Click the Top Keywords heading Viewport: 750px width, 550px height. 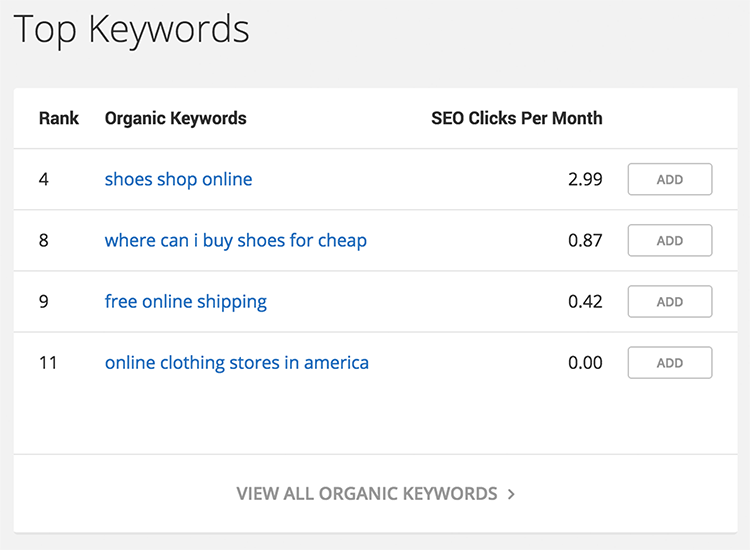click(x=132, y=30)
